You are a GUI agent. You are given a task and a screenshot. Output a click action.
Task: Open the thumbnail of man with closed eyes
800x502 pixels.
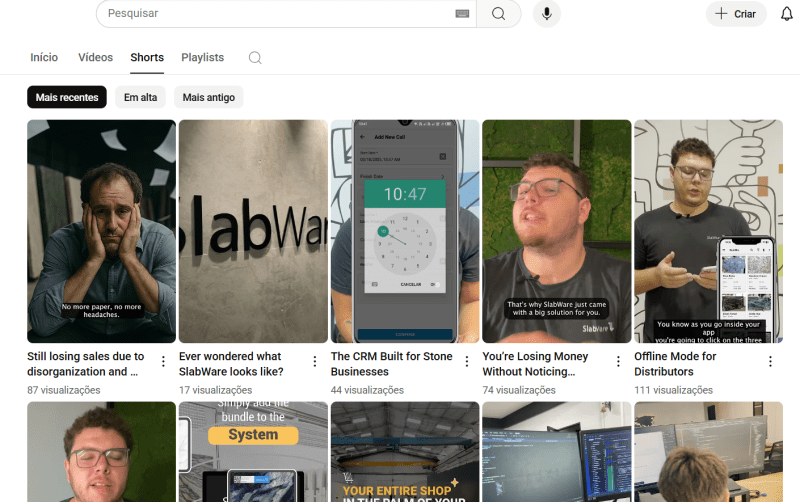[x=102, y=452]
